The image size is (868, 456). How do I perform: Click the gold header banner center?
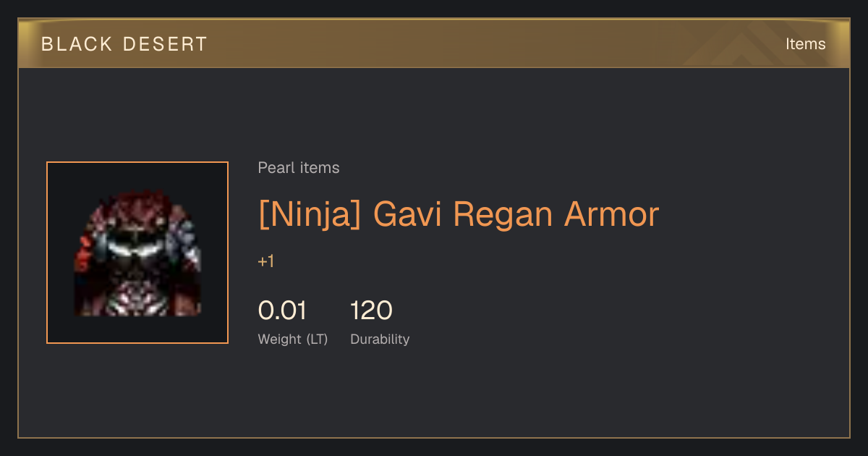(434, 43)
